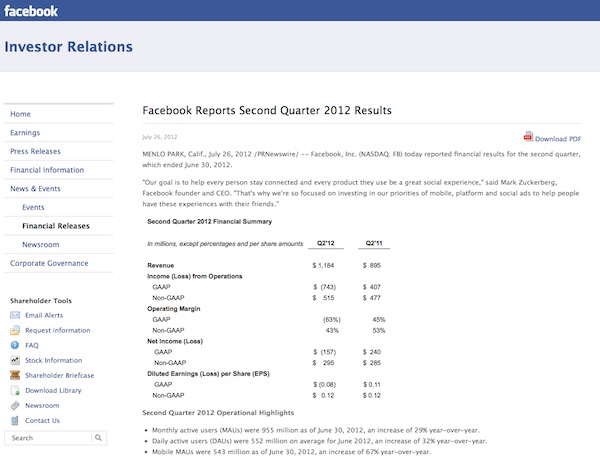Click the FAQ question mark icon
This screenshot has width=600, height=459.
[x=15, y=345]
